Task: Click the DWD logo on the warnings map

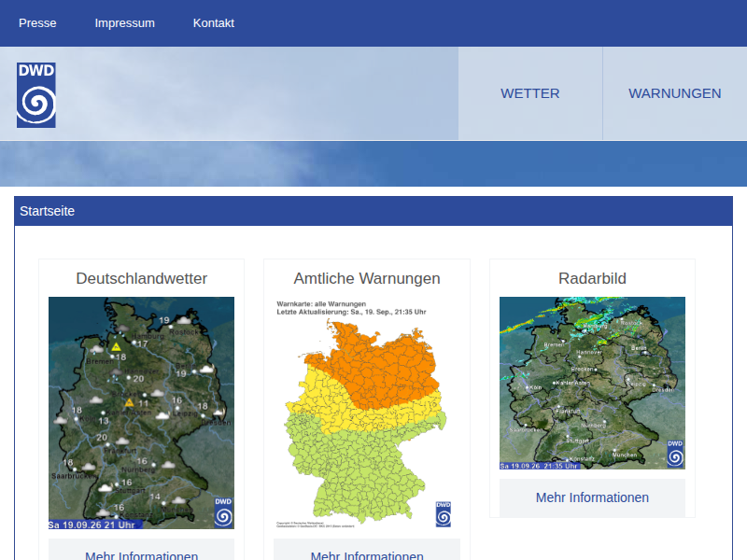Action: click(x=443, y=514)
